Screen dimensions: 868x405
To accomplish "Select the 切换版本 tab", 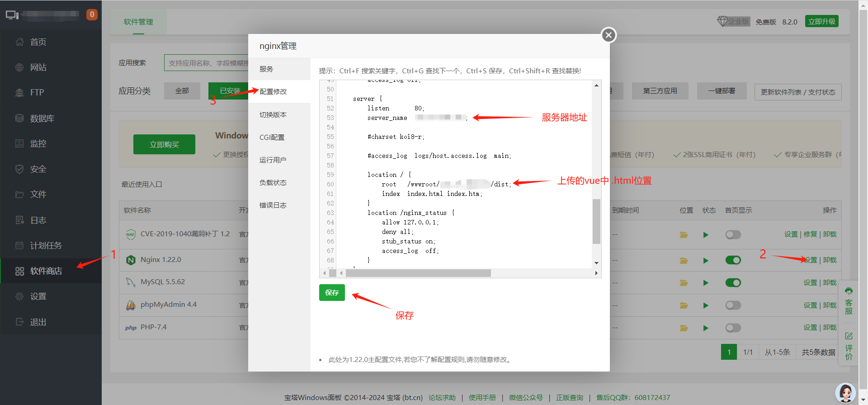I will (279, 114).
